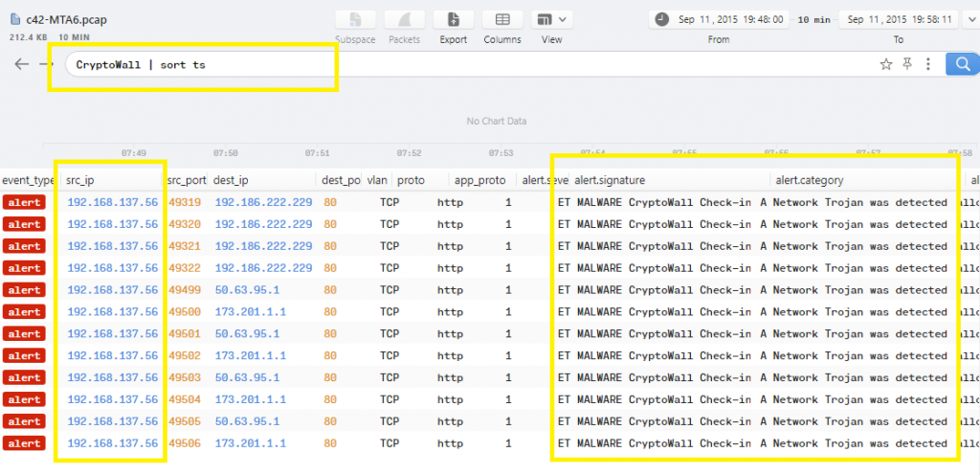Click dest_ip 50.63.95.1 in port 49505 row
Screen dimensions: 980x475
[x=248, y=421]
